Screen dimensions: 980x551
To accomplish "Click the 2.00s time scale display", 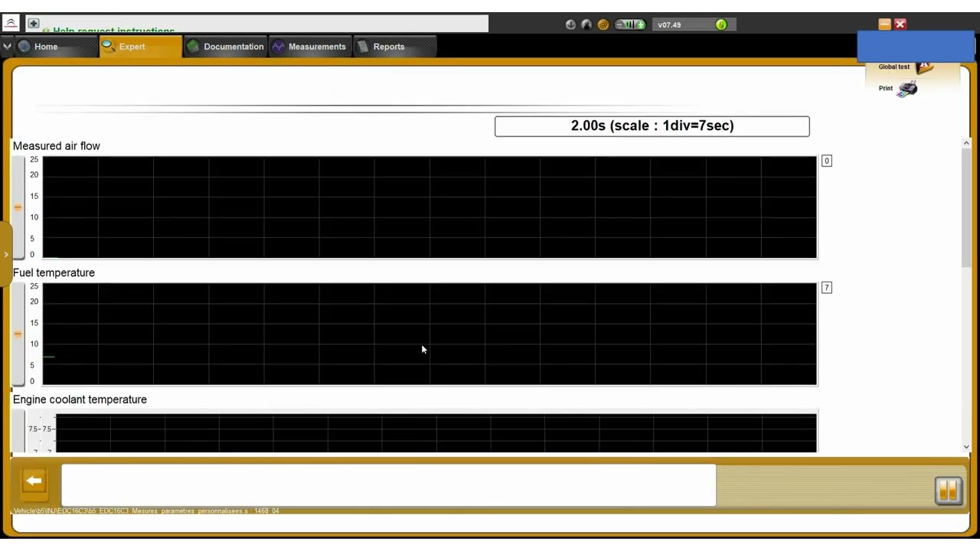I will (652, 126).
